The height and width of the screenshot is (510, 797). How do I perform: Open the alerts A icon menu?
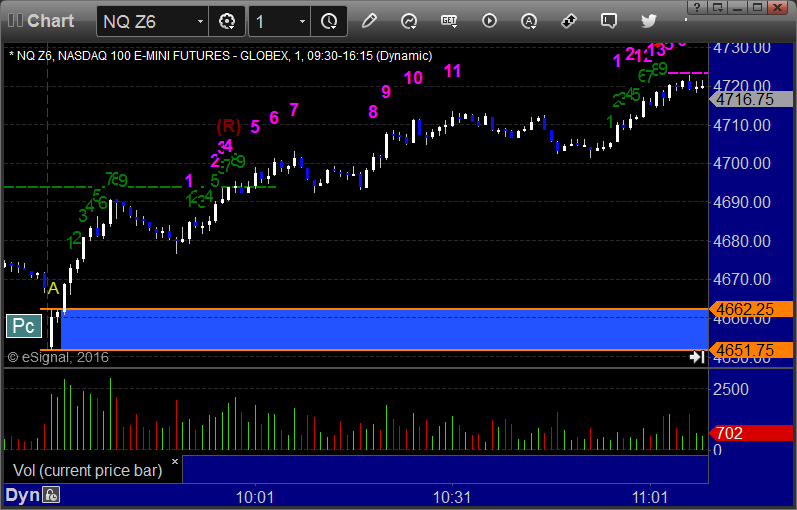[529, 21]
